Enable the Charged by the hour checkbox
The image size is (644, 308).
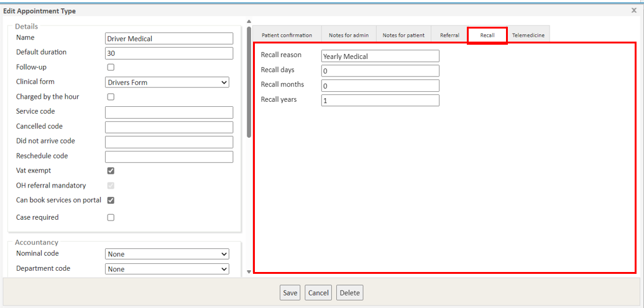click(111, 97)
